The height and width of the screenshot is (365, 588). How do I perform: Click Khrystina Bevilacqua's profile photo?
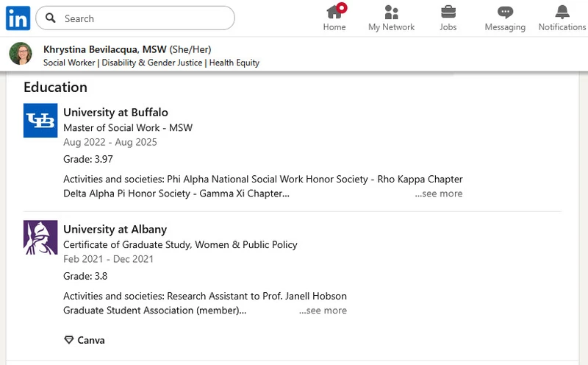tap(21, 53)
